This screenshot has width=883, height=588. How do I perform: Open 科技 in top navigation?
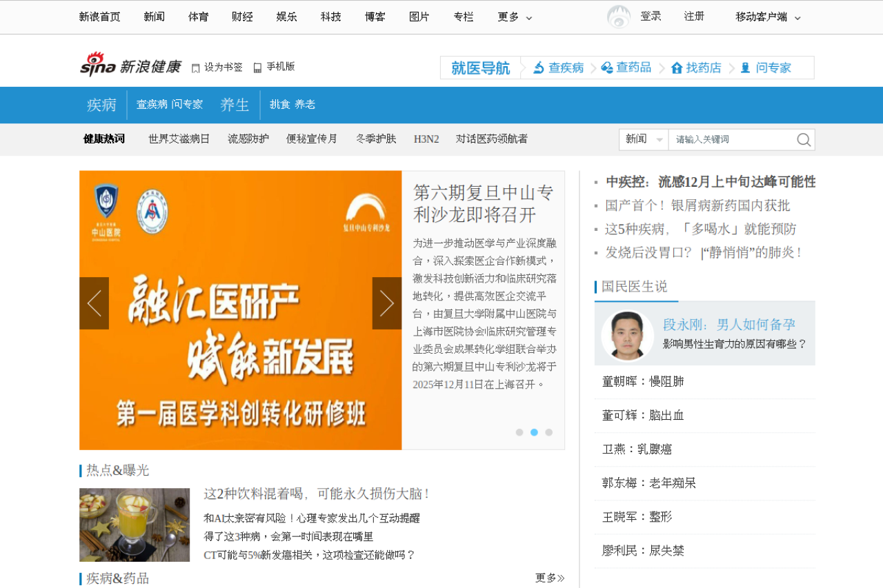tap(331, 17)
